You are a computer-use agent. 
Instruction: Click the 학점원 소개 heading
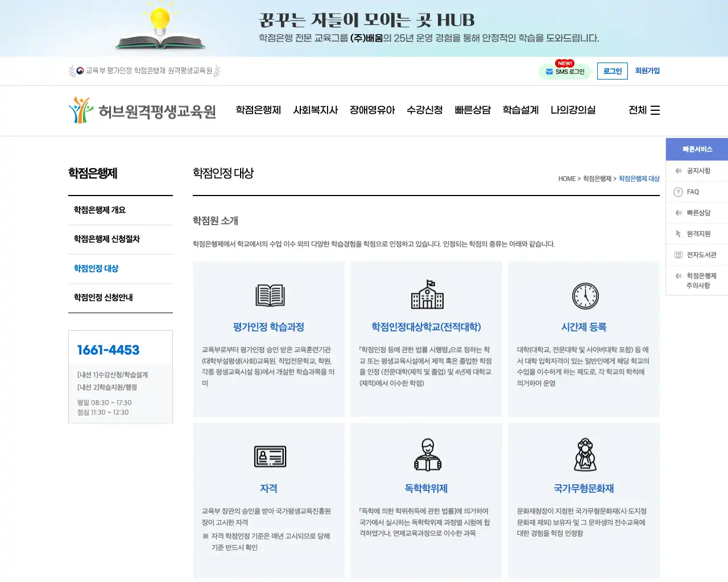(x=216, y=221)
